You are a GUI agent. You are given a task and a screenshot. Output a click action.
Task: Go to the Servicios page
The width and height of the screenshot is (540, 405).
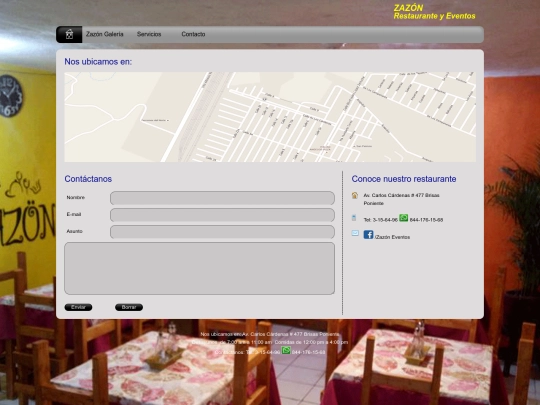[149, 34]
